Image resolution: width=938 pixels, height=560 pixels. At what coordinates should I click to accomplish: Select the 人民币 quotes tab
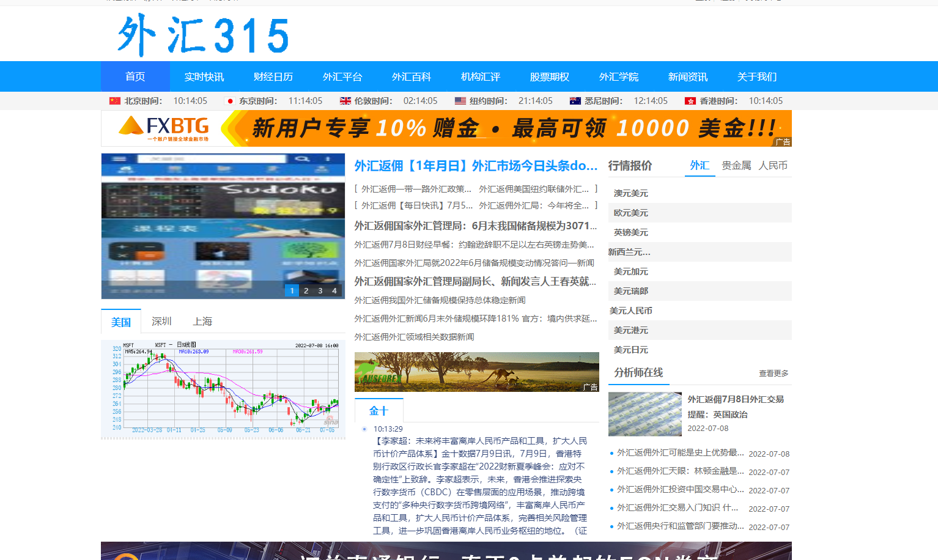pos(773,166)
